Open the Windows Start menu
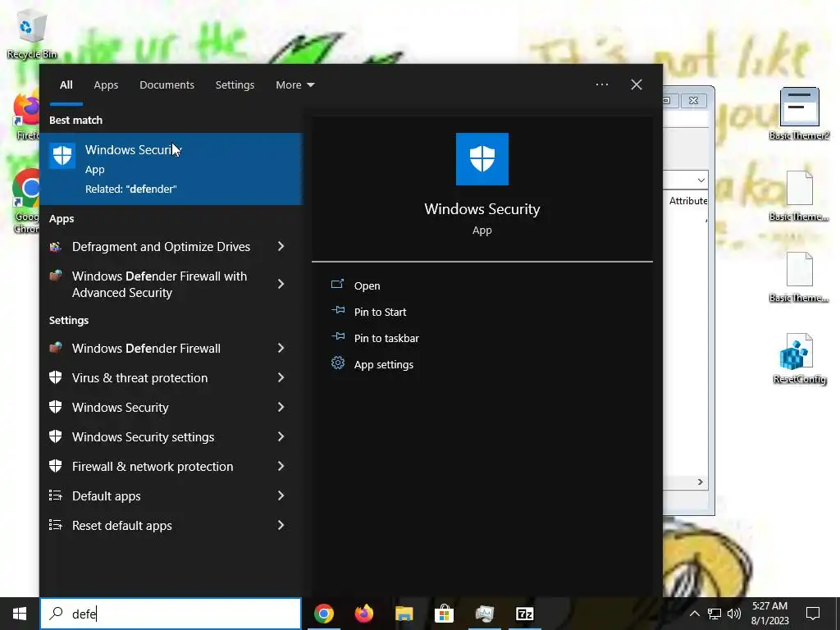 point(20,614)
